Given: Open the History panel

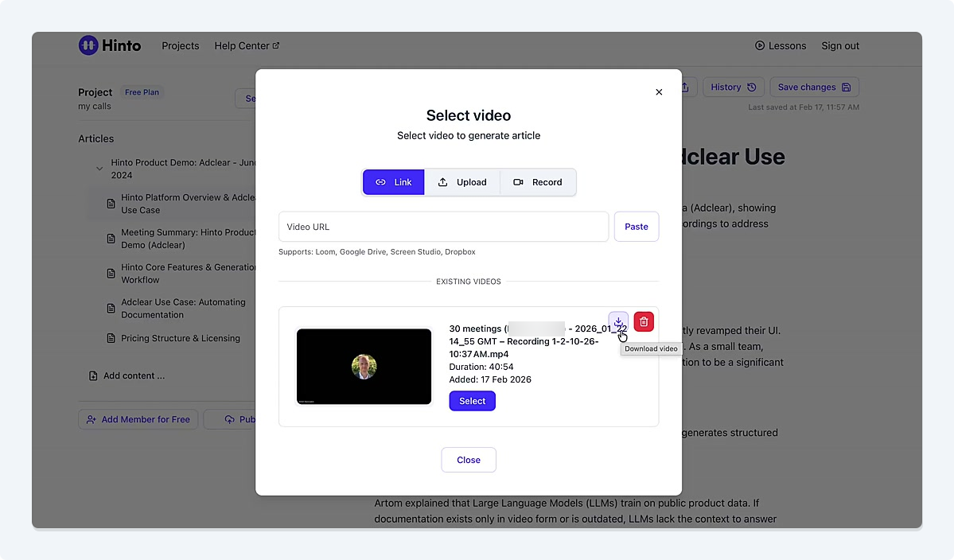Looking at the screenshot, I should click(x=733, y=87).
